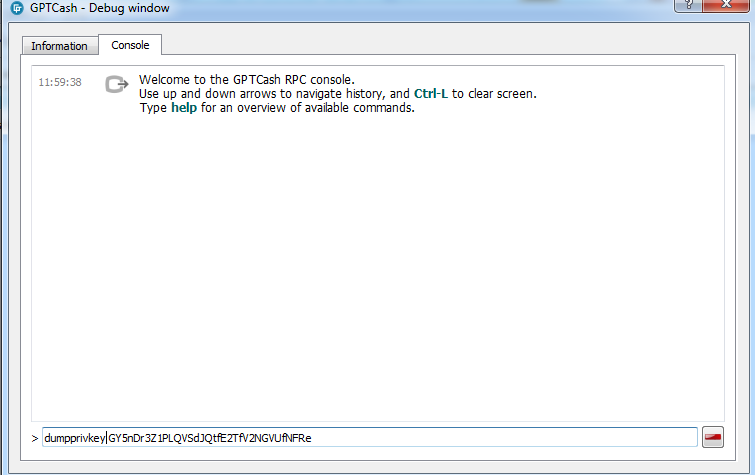Screen dimensions: 755x475
Task: Click the console reply arrow icon
Action: (x=117, y=84)
